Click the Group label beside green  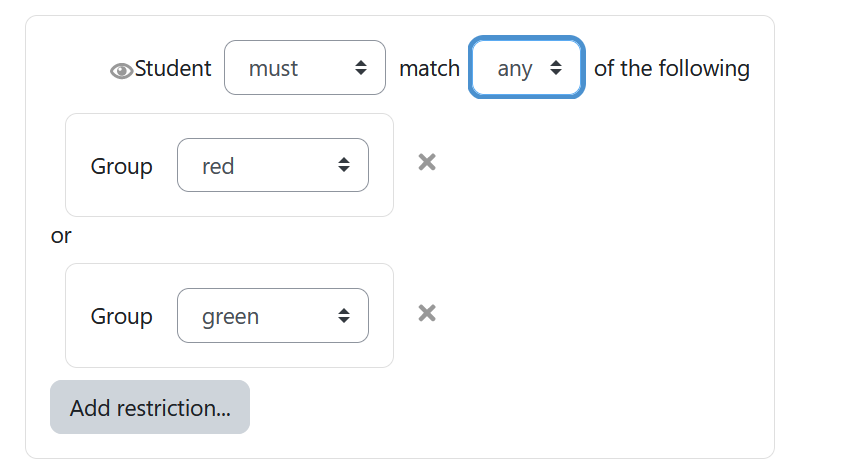point(121,316)
